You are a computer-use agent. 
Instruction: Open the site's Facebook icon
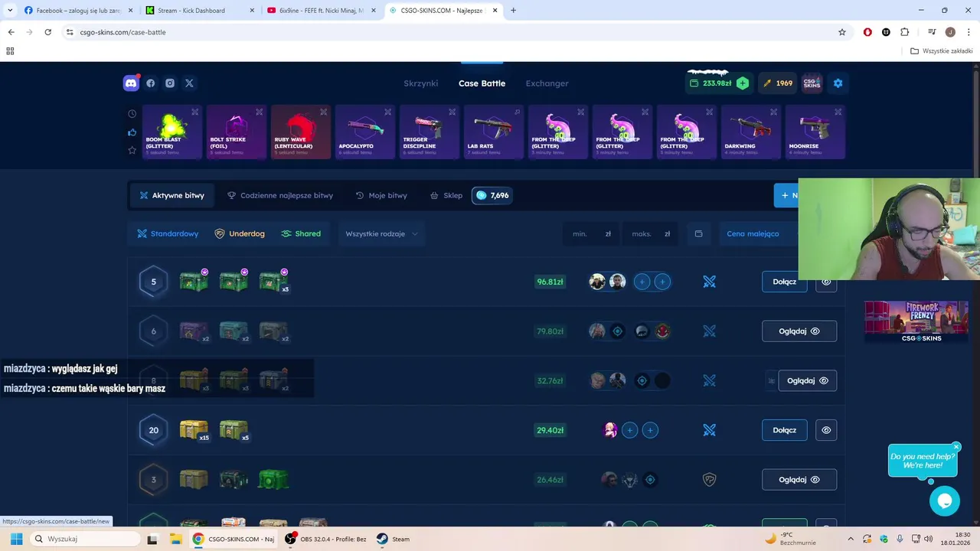coord(151,83)
